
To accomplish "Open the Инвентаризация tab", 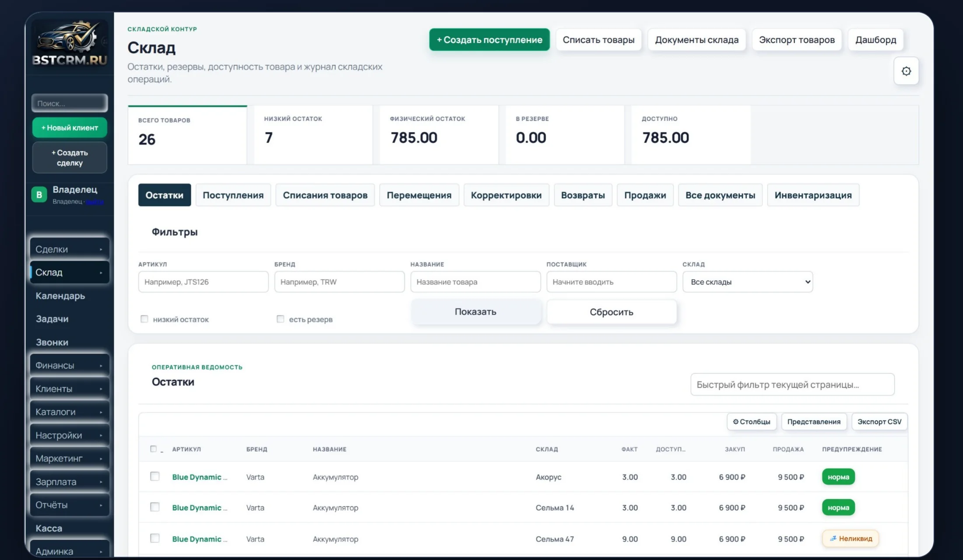I will [x=813, y=195].
